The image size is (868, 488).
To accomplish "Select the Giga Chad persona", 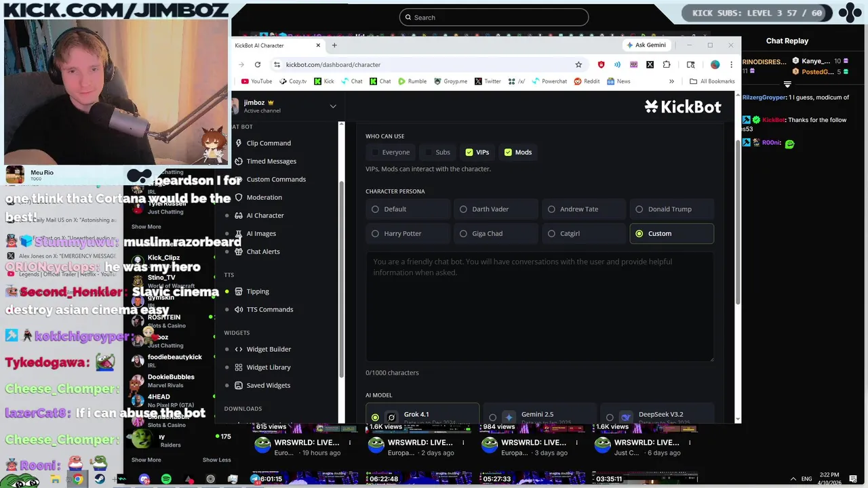I will click(496, 233).
